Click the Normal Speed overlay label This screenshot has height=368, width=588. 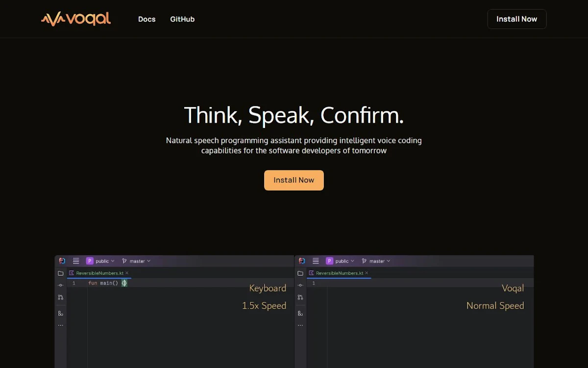(x=495, y=306)
